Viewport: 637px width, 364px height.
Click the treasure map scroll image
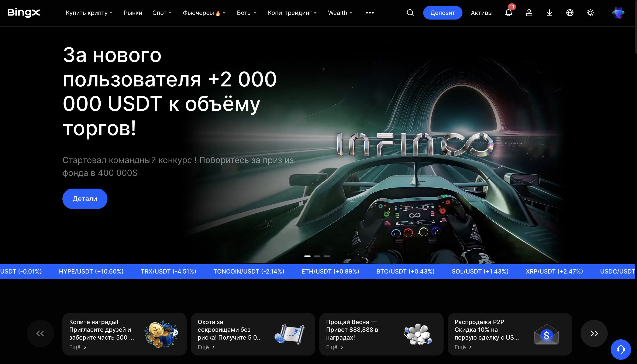coord(290,334)
